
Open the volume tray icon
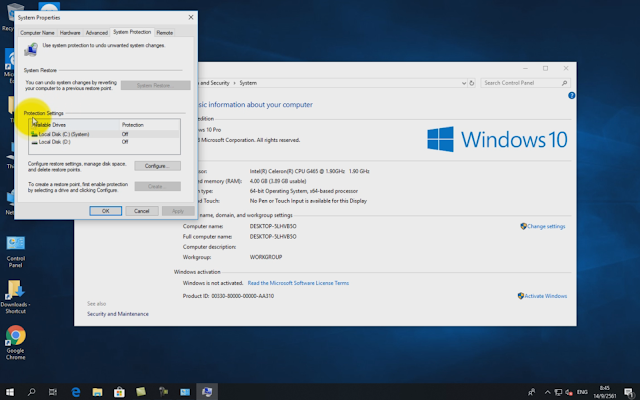tap(569, 392)
